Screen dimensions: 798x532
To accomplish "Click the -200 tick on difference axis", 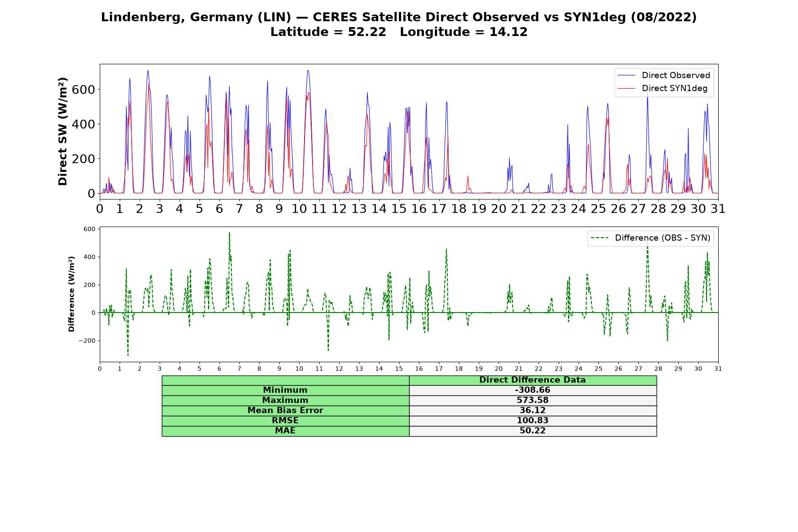I will 87,340.
